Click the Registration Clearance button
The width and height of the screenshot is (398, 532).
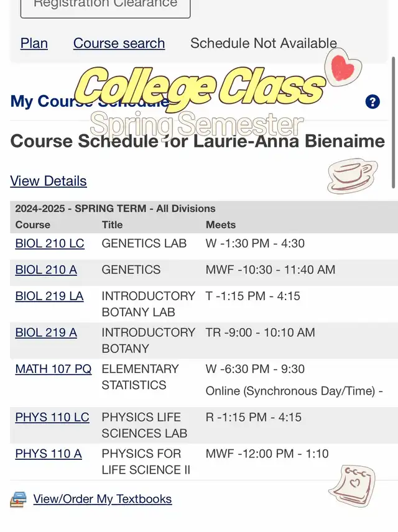(x=105, y=7)
